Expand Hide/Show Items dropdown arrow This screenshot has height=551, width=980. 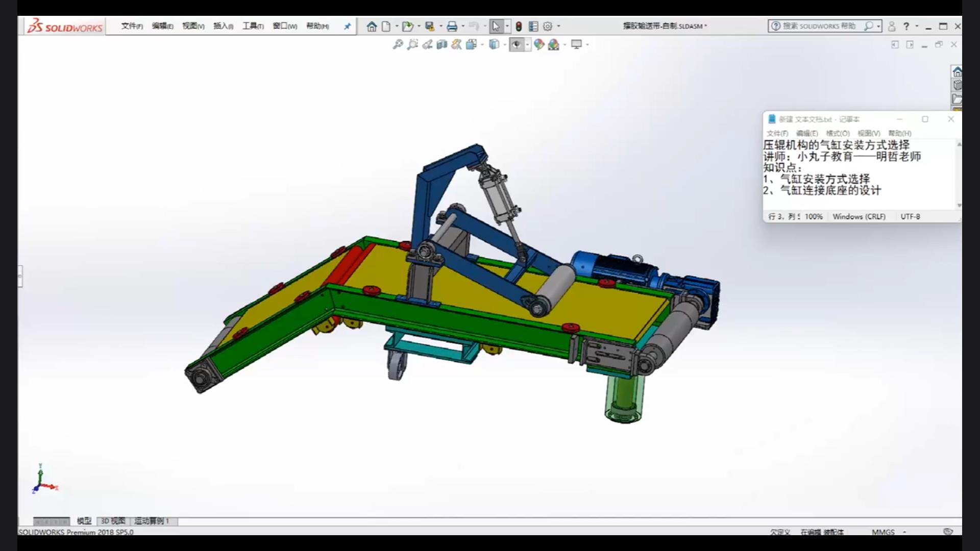click(527, 45)
